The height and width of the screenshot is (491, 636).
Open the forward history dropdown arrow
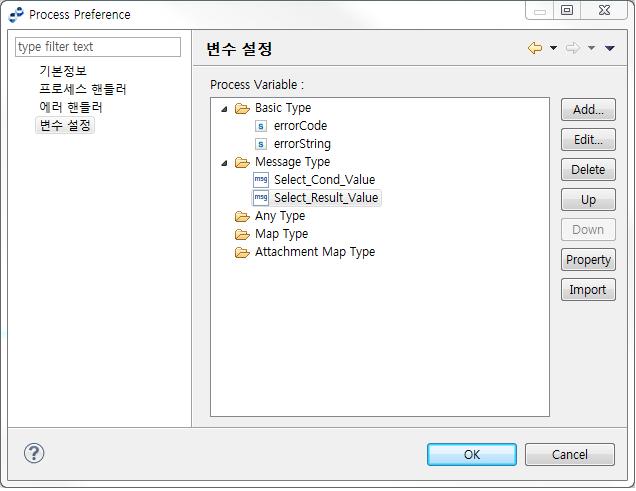tap(591, 48)
